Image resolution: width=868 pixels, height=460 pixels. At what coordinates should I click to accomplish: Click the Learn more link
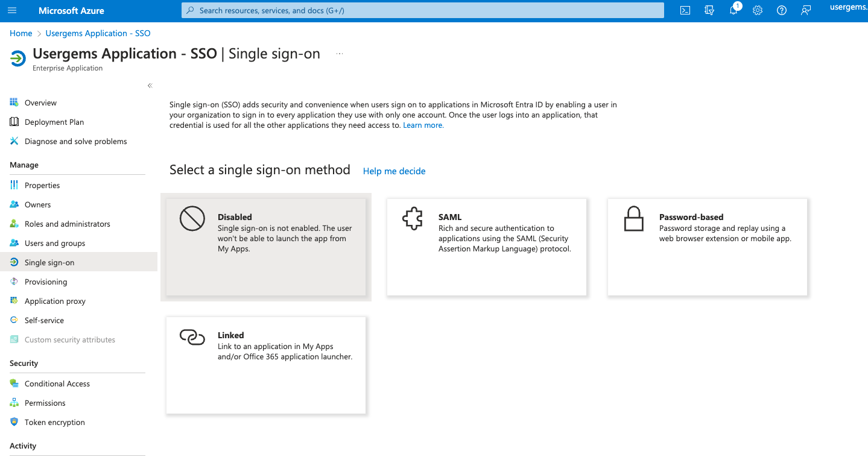(x=423, y=125)
